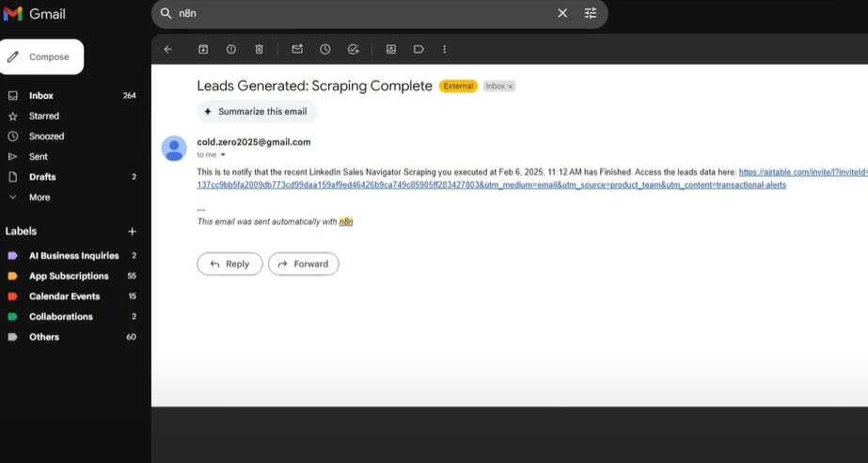
Task: Click the Labels section heading
Action: click(21, 231)
